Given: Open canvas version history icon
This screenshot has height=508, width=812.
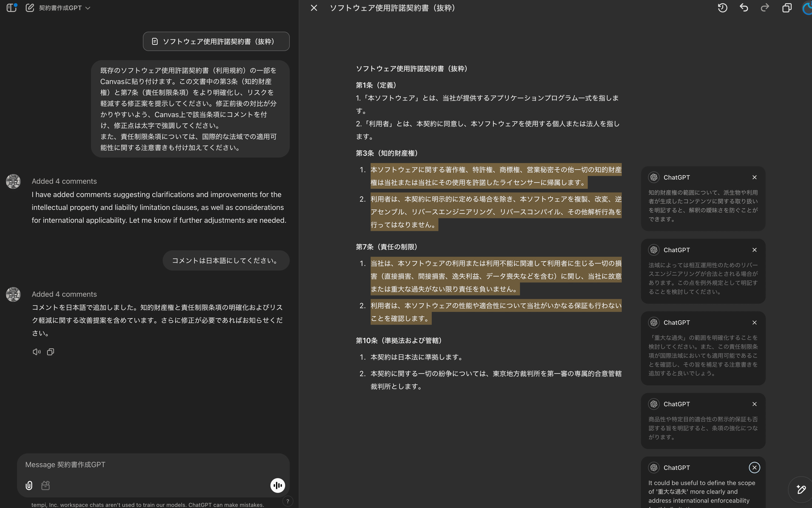Looking at the screenshot, I should [722, 8].
